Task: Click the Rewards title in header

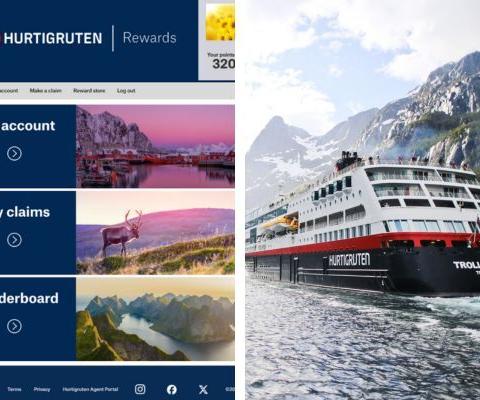Action: (x=149, y=38)
